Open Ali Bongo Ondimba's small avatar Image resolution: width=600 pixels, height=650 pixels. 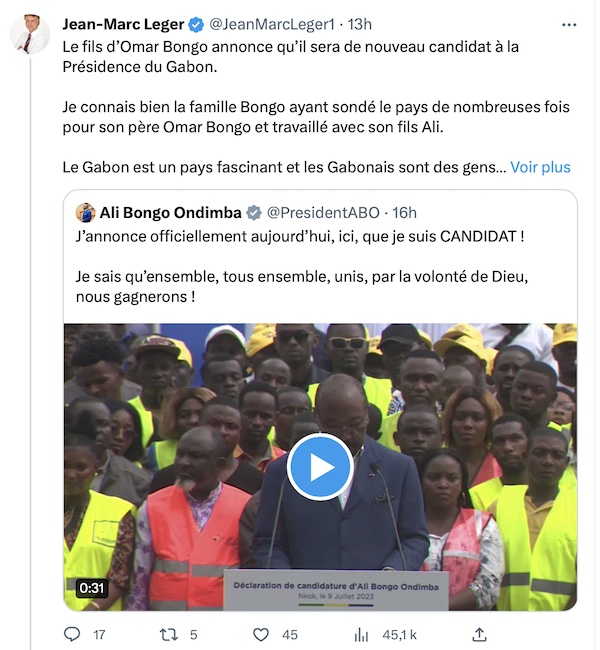coord(85,213)
